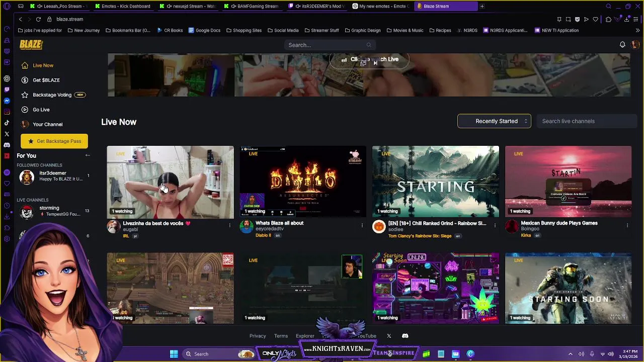Click the Blaze top search field
Screen dimensions: 644x362
pos(329,45)
